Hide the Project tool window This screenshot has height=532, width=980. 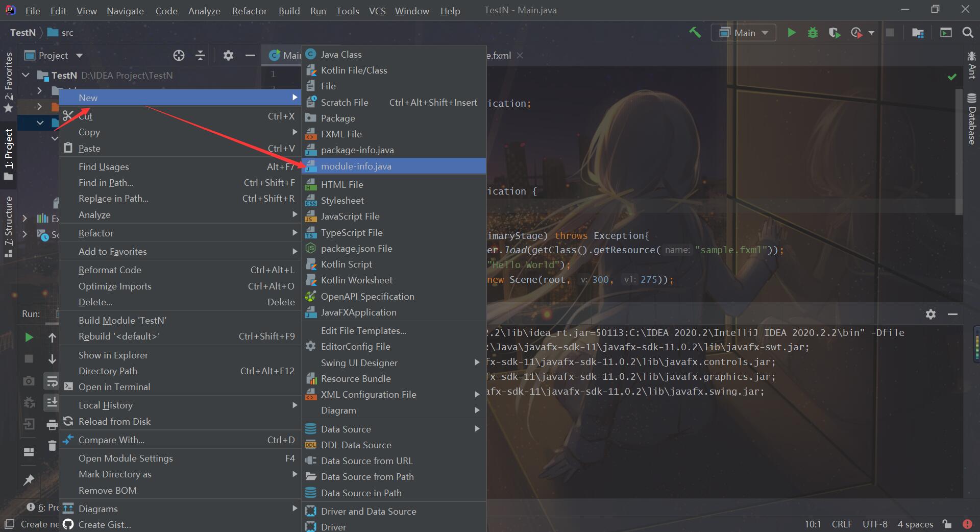pyautogui.click(x=250, y=56)
